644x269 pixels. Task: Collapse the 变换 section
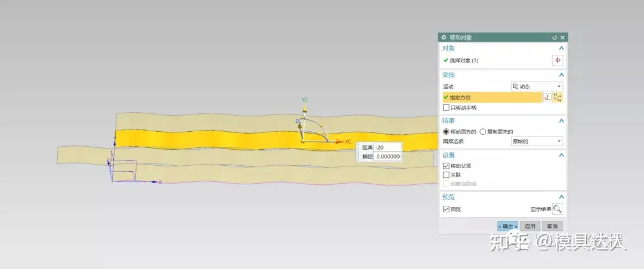pyautogui.click(x=561, y=75)
